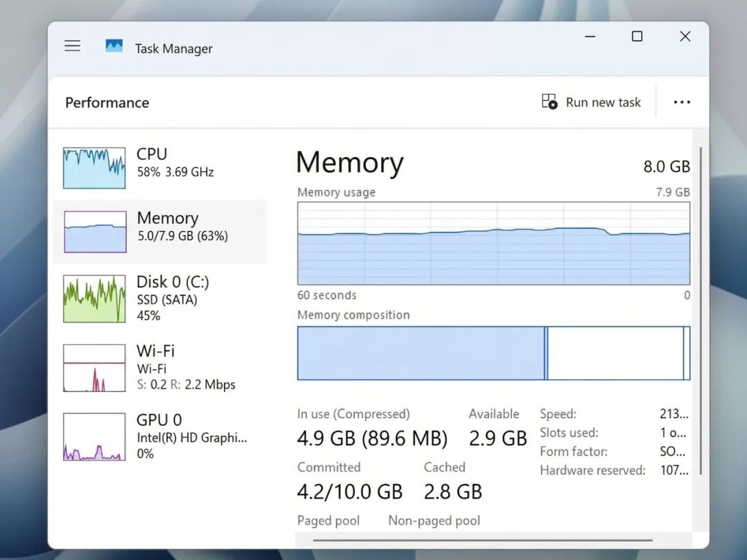Click the '8.0 GB' total memory value
The image size is (747, 560).
tap(667, 166)
